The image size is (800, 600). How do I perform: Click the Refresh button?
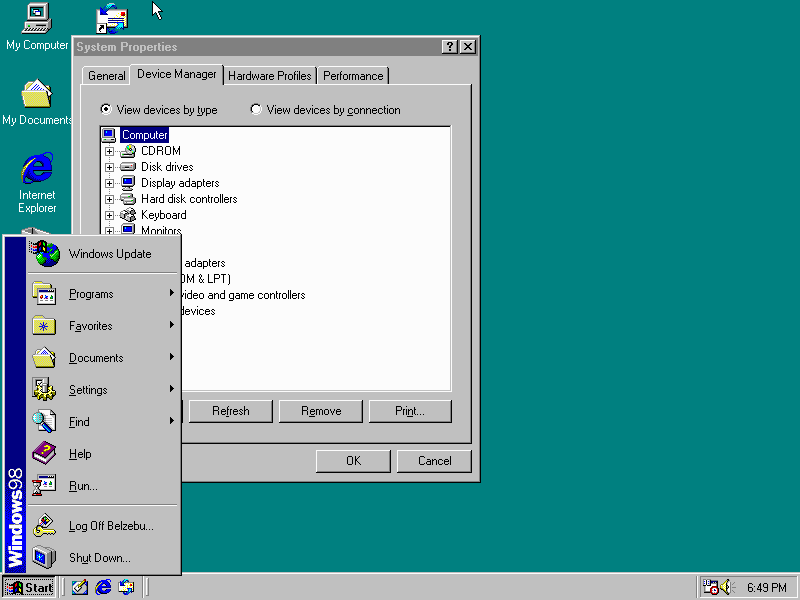[x=231, y=411]
